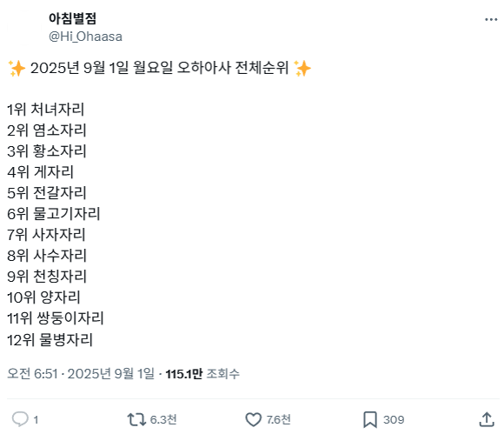504x441 pixels.
Task: Bookmark the post with the bookmark icon
Action: (370, 419)
